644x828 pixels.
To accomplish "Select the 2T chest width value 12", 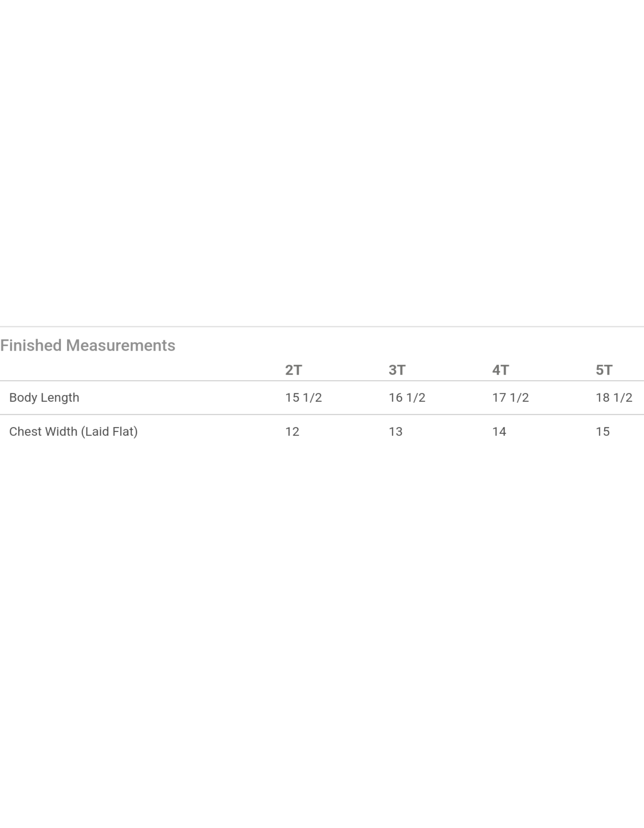I will [x=292, y=431].
